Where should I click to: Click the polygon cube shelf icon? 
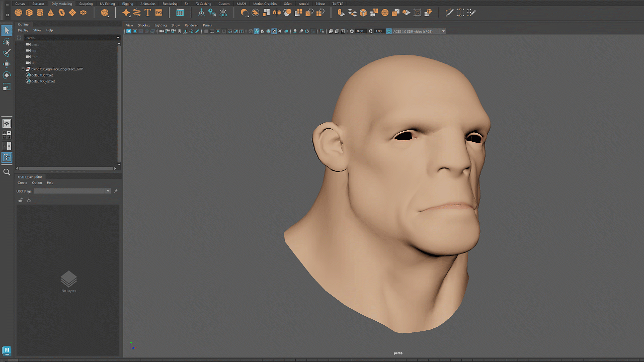pyautogui.click(x=29, y=13)
